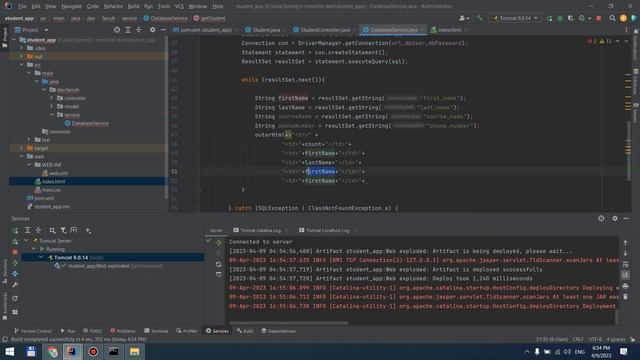Image resolution: width=640 pixels, height=360 pixels.
Task: Open File Explorer from the taskbar
Action: click(134, 351)
